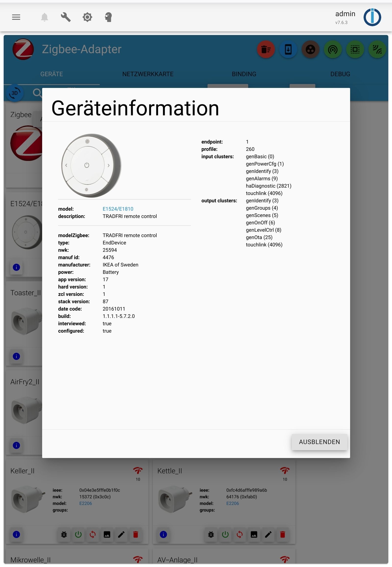This screenshot has height=567, width=392.
Task: Open the hamburger main menu
Action: (16, 17)
